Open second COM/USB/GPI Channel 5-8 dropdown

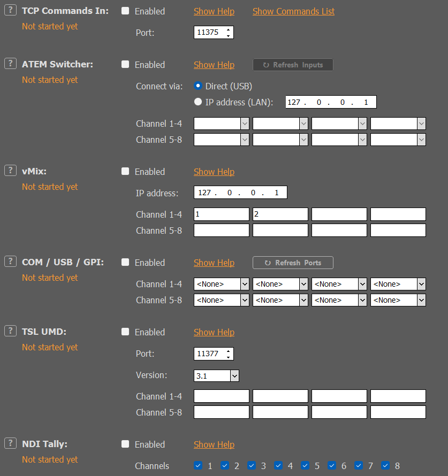pyautogui.click(x=280, y=300)
